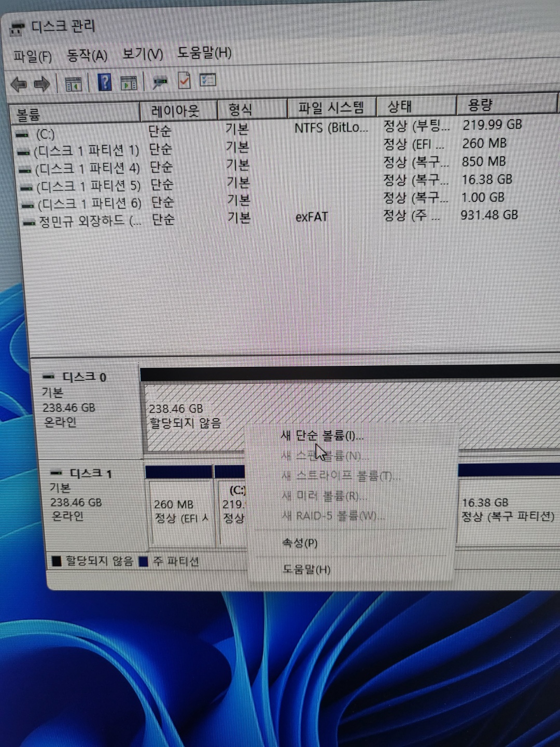Click the 주 파티션 legend label

tap(176, 561)
